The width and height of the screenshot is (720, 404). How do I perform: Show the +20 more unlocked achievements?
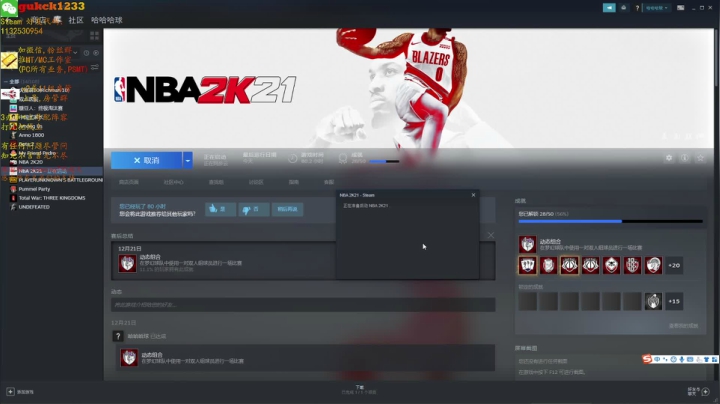674,265
